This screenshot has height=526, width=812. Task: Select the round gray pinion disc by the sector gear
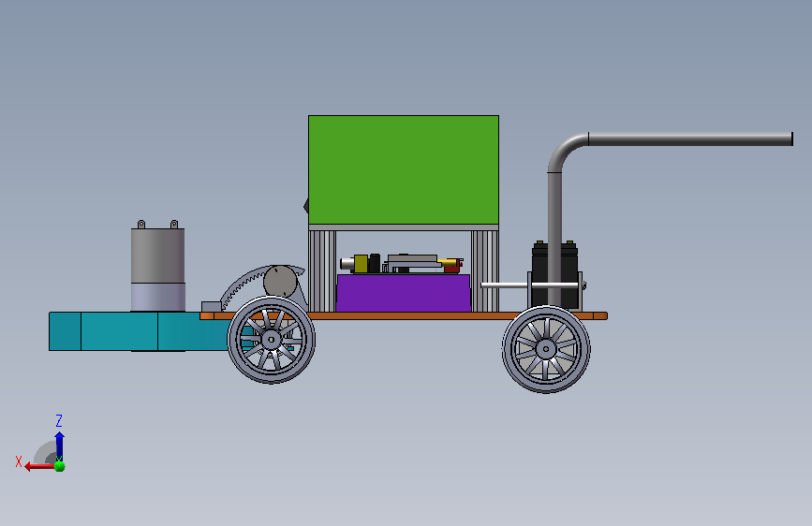click(280, 282)
